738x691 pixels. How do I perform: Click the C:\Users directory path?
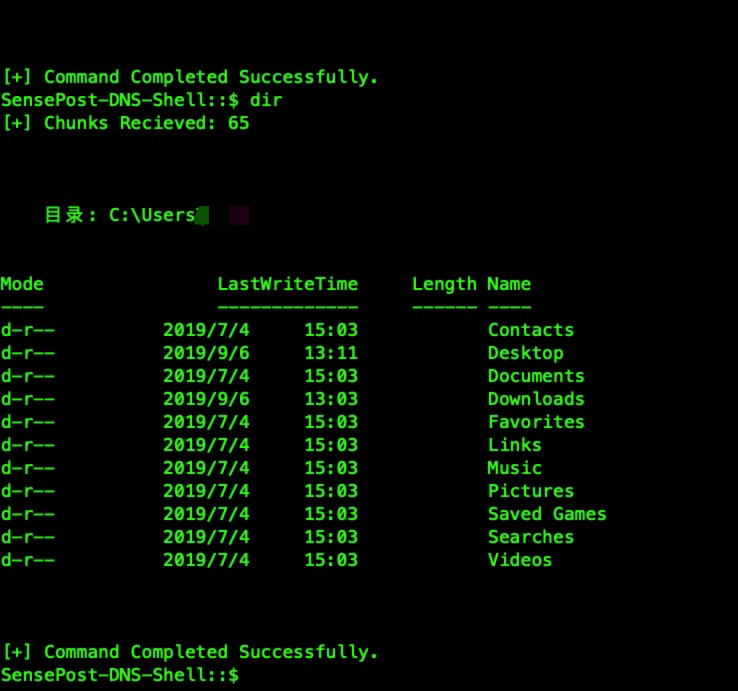click(x=152, y=215)
